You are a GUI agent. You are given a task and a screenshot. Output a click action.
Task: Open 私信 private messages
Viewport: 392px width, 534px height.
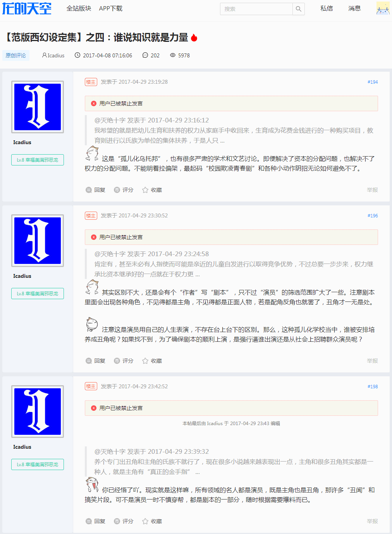tap(327, 9)
